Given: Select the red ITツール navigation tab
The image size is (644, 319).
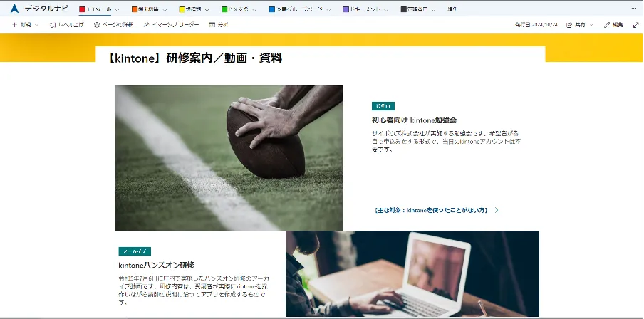Looking at the screenshot, I should click(x=99, y=10).
